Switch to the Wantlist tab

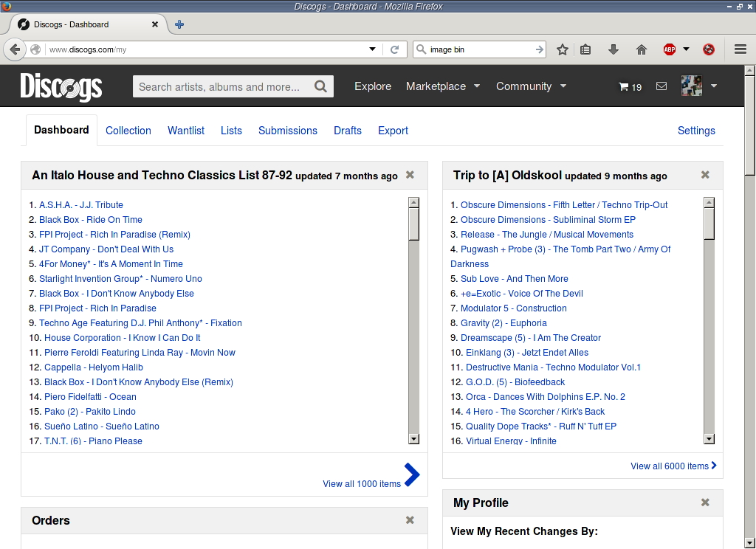coord(186,131)
